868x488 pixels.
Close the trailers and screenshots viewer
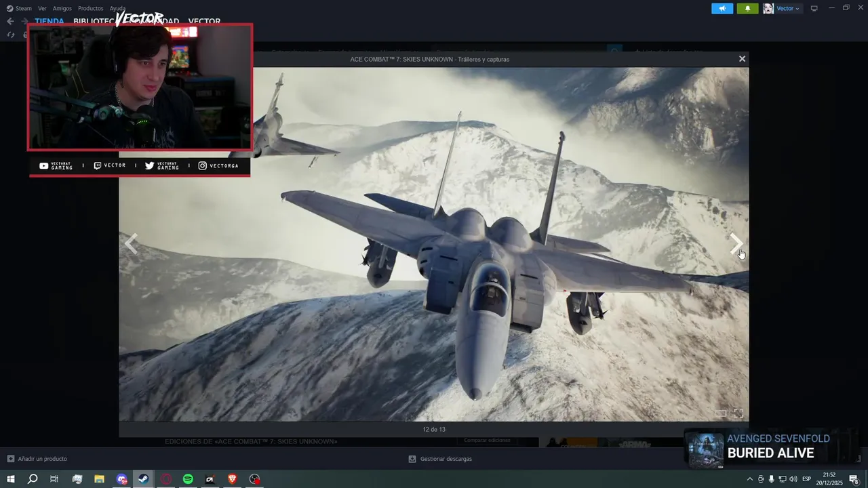point(742,59)
